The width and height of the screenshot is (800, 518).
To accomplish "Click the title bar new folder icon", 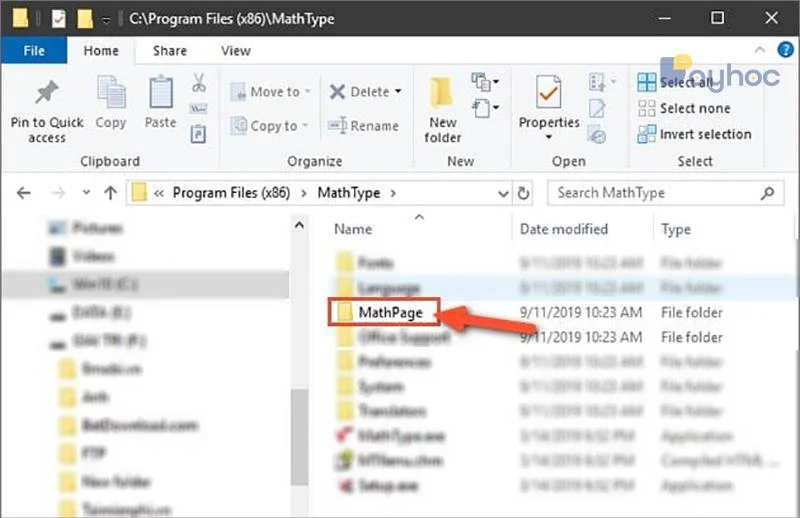I will coord(84,19).
